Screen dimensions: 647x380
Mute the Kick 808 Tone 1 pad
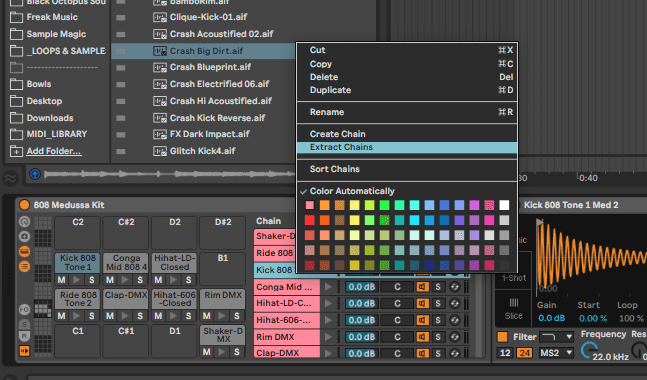point(61,280)
